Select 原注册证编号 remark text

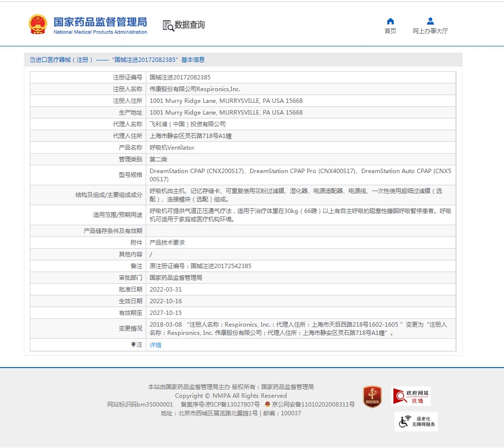200,266
